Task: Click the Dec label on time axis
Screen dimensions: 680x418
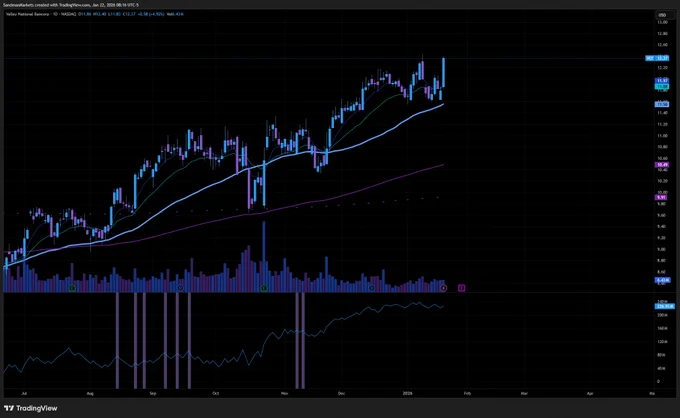Action: point(342,394)
